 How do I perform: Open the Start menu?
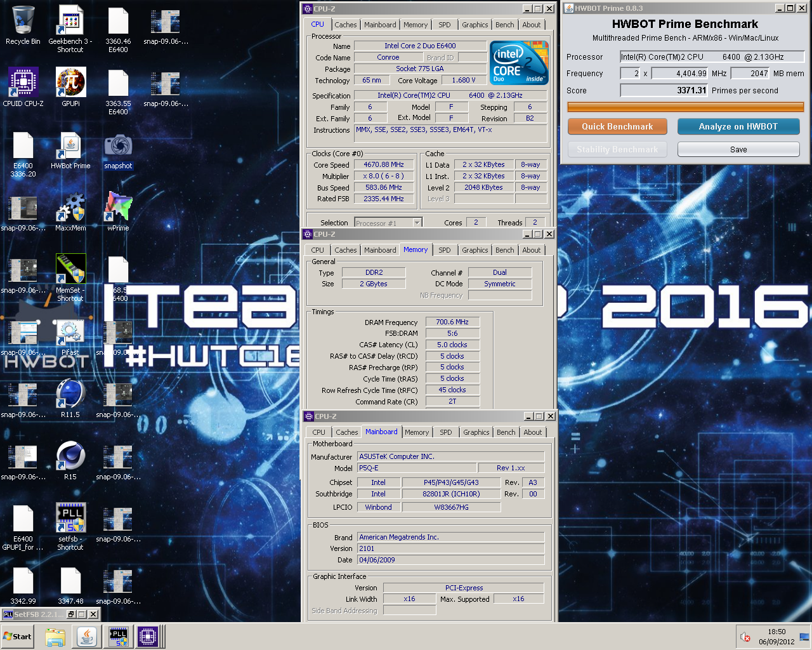18,637
